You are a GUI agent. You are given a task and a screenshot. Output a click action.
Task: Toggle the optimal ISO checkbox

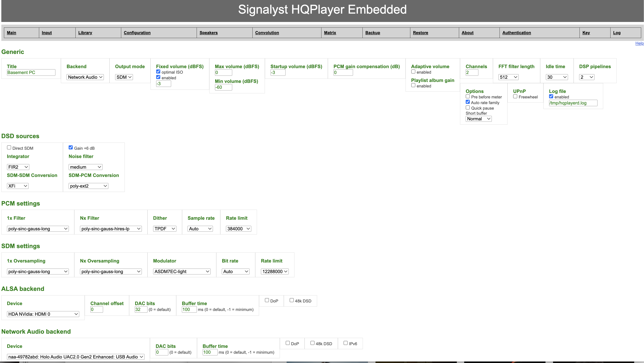pyautogui.click(x=158, y=72)
